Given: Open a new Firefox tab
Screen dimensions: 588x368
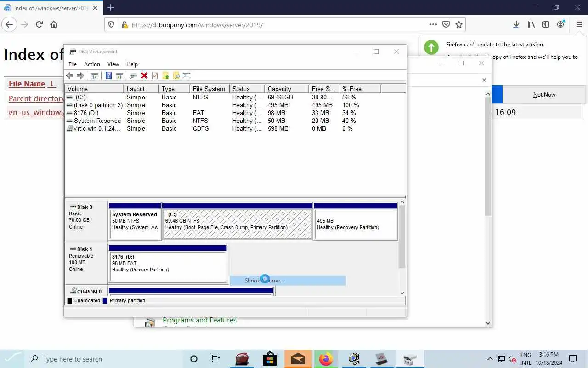Looking at the screenshot, I should [111, 7].
